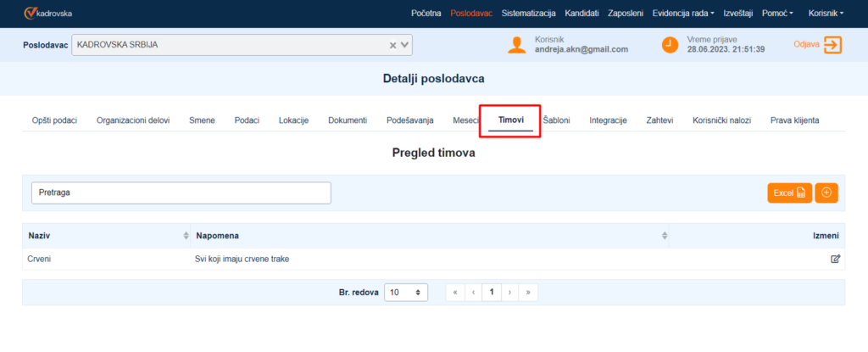The image size is (868, 352).
Task: Go to the last pagination page
Action: click(x=528, y=292)
